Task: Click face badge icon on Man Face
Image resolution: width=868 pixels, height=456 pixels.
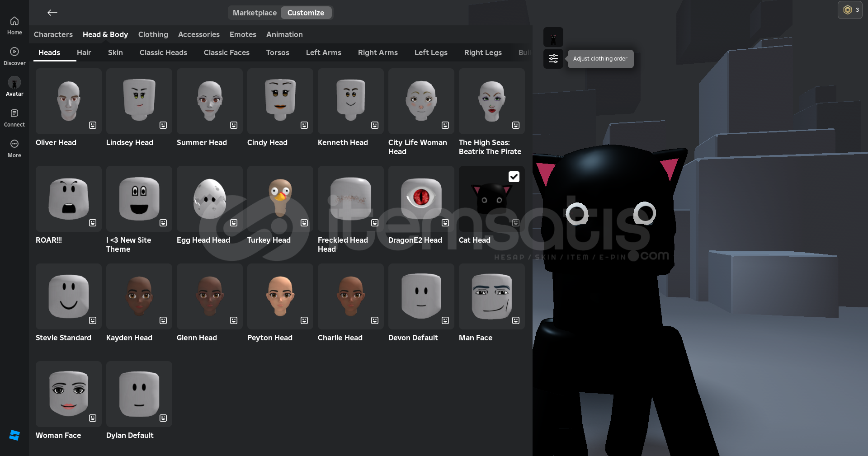Action: click(x=516, y=320)
